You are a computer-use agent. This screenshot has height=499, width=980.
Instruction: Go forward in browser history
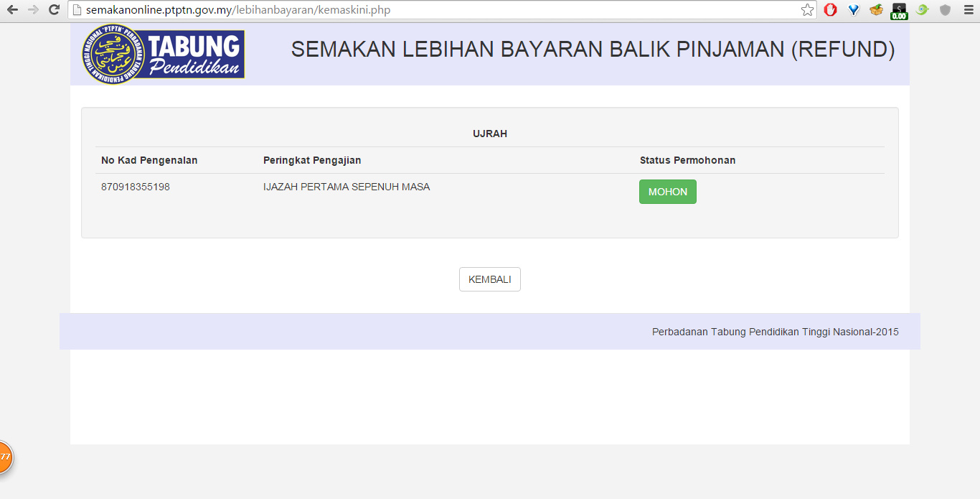[x=33, y=10]
